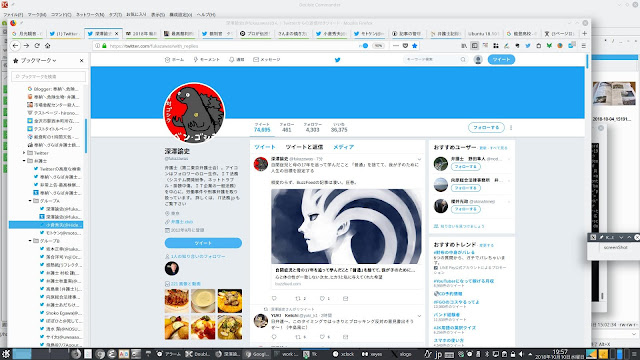640x360 pixels.
Task: Open the profile avatar menu in Twitter header
Action: 478,60
